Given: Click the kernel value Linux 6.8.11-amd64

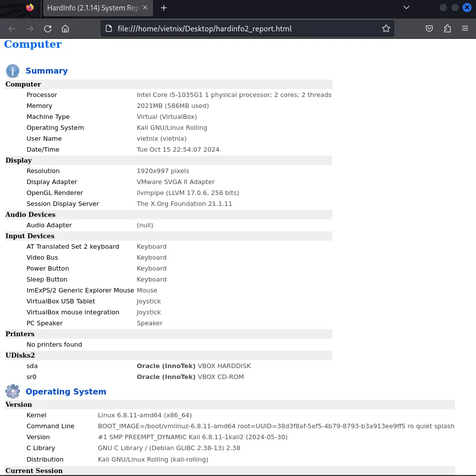Looking at the screenshot, I should pos(145,415).
